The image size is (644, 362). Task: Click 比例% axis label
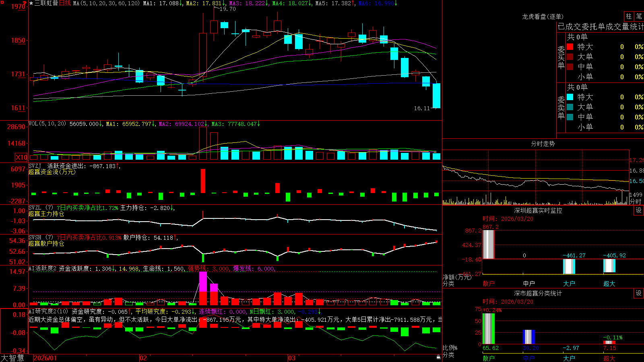pyautogui.click(x=450, y=348)
